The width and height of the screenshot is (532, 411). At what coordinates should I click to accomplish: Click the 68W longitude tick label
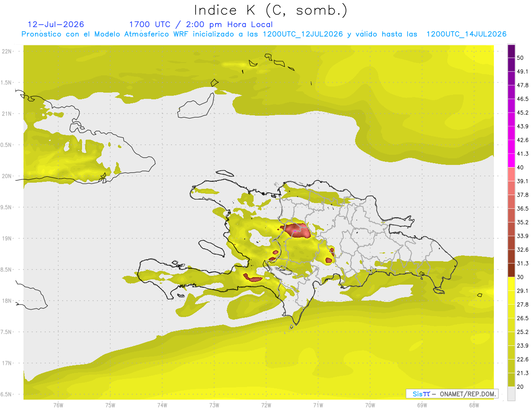[x=473, y=405]
